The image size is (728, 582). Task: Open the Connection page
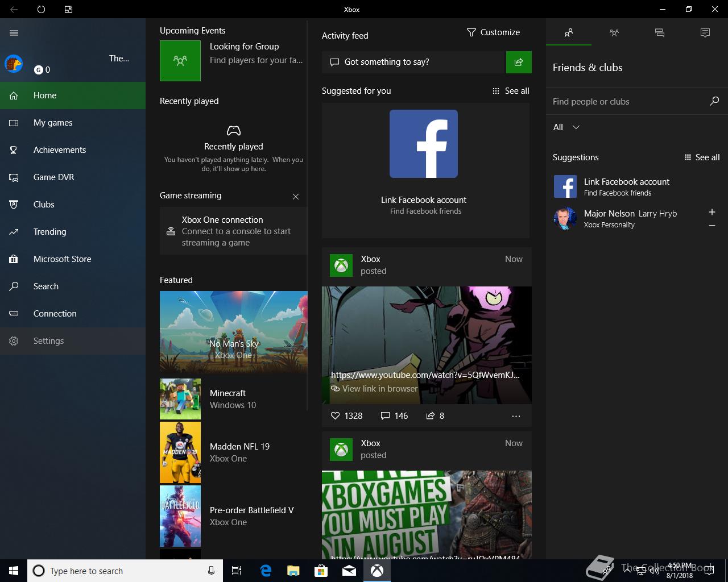click(73, 314)
